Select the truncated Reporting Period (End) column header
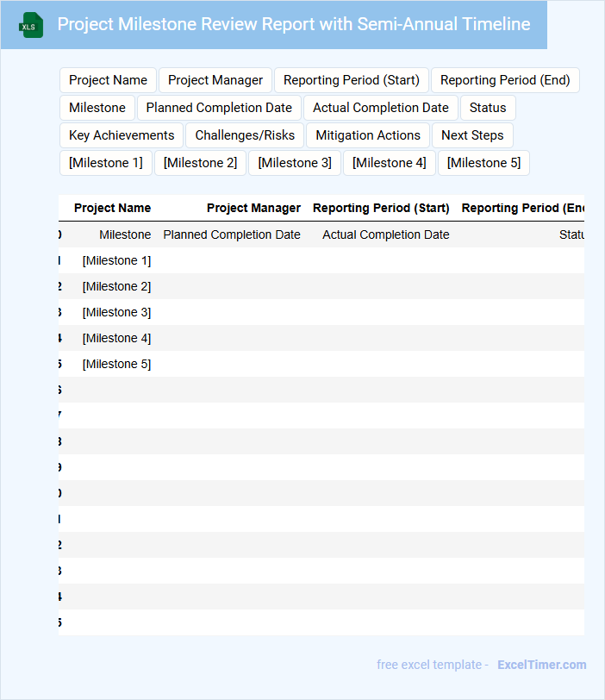 click(x=523, y=208)
